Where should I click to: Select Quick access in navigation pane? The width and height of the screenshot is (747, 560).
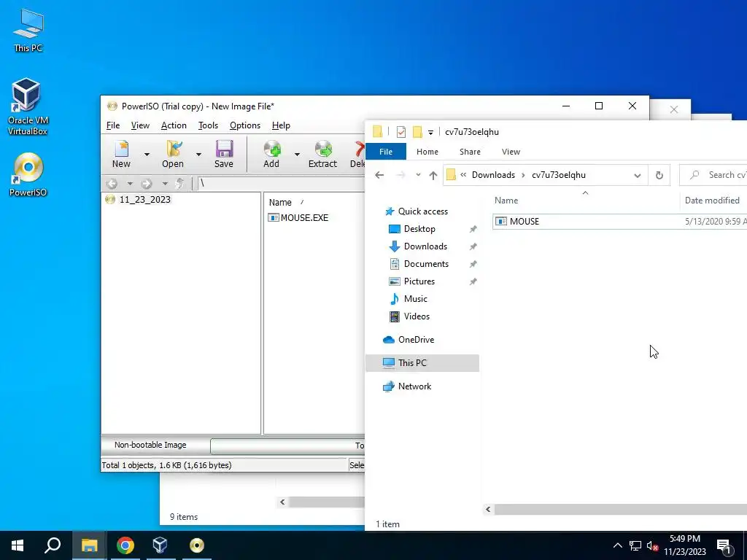pyautogui.click(x=423, y=211)
